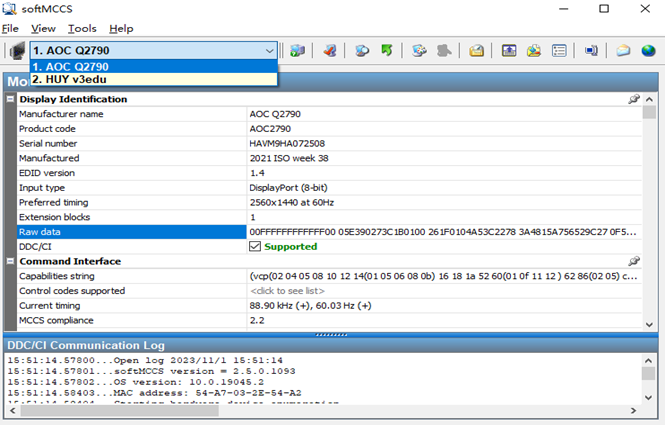Click the pale yellow note toolbar icon
The height and width of the screenshot is (425, 665).
(623, 51)
